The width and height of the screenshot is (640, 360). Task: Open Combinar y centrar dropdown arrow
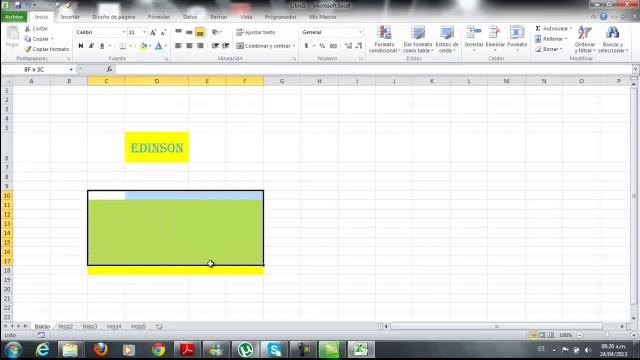tap(294, 46)
